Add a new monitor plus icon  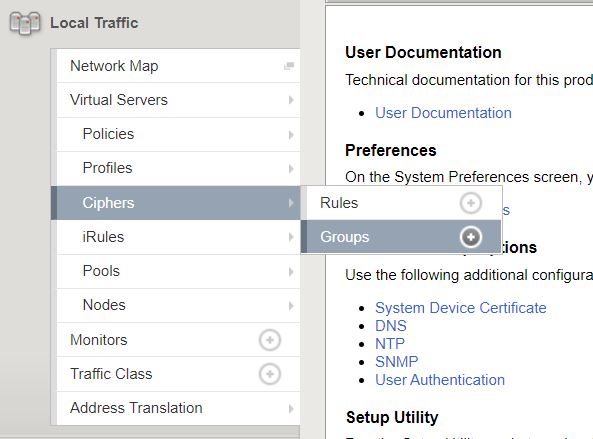coord(270,340)
